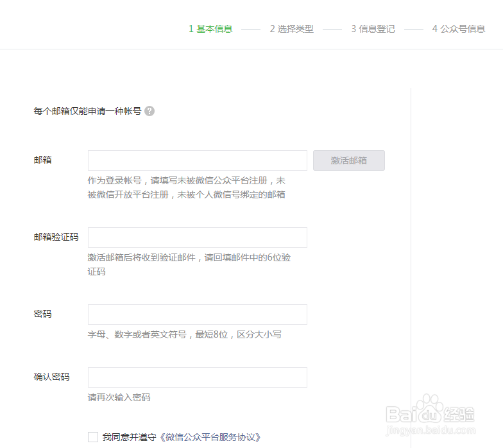
Task: Select step 1 基本信息
Action: (x=210, y=29)
